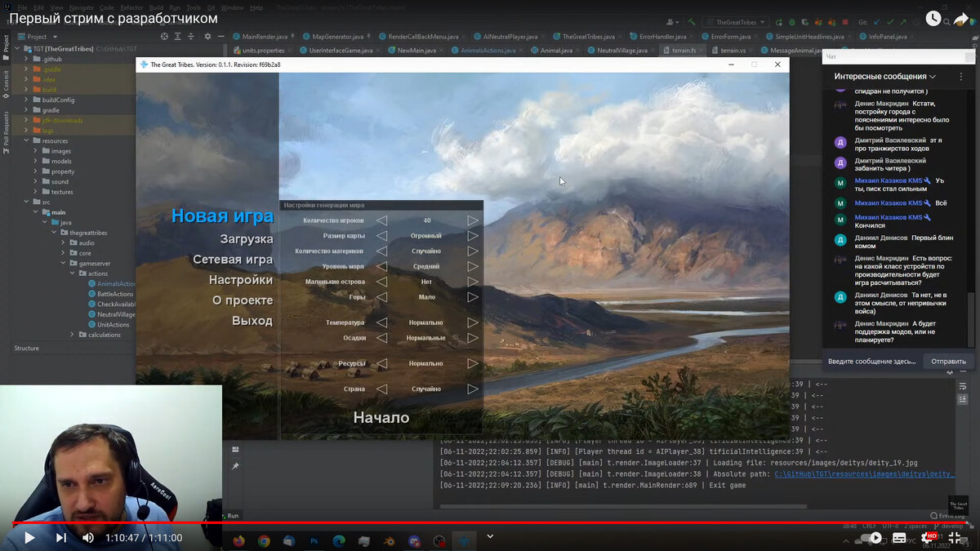Raise sea level (Уровень моря) right arrow
Image resolution: width=980 pixels, height=551 pixels.
(473, 267)
